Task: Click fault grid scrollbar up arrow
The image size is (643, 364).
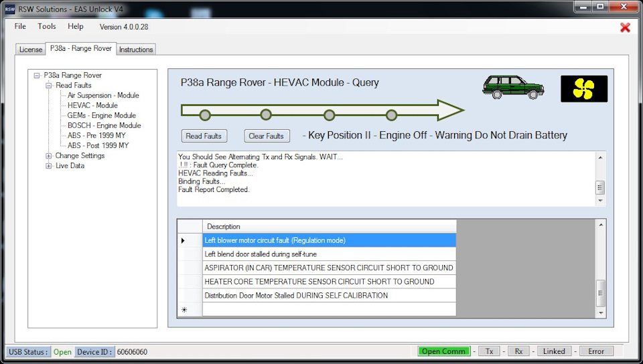Action: 600,224
